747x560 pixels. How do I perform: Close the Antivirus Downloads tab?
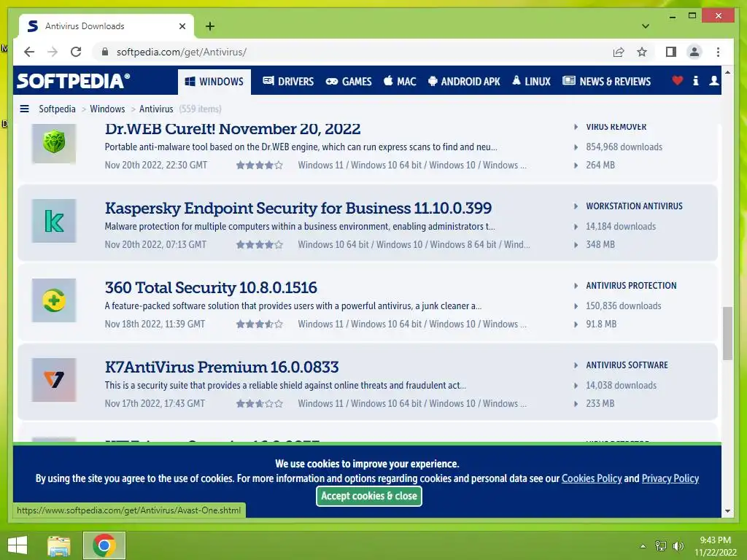pos(182,26)
